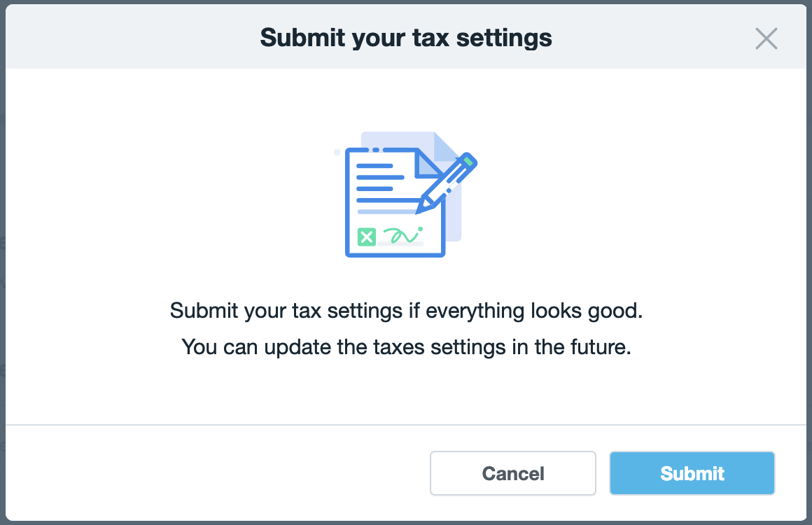Click the small dot left of document top

pos(337,152)
